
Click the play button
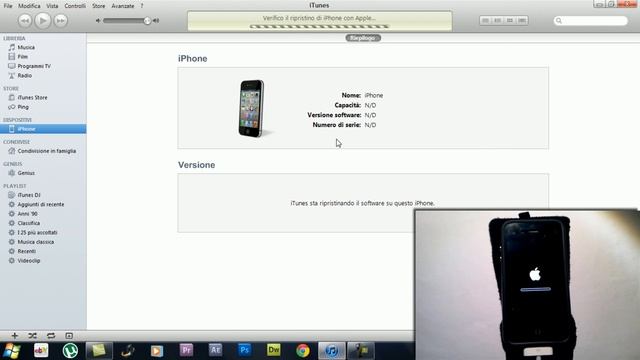click(x=43, y=20)
